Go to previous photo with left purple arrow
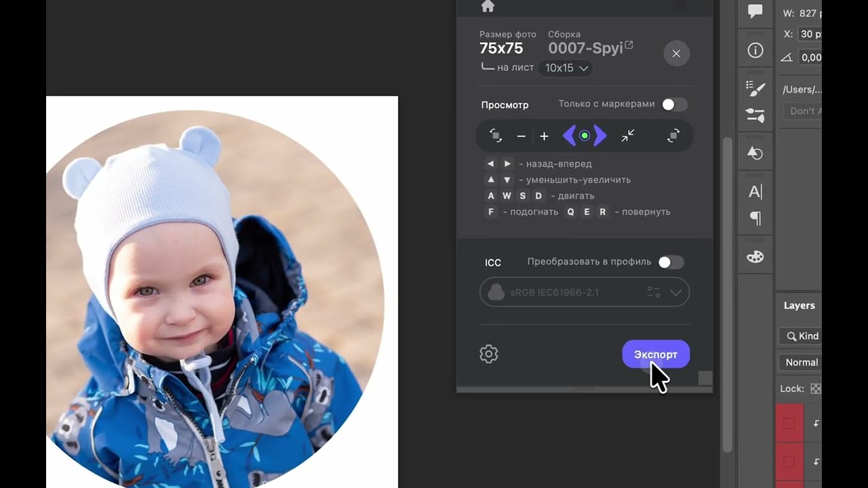Image resolution: width=868 pixels, height=488 pixels. (x=569, y=136)
